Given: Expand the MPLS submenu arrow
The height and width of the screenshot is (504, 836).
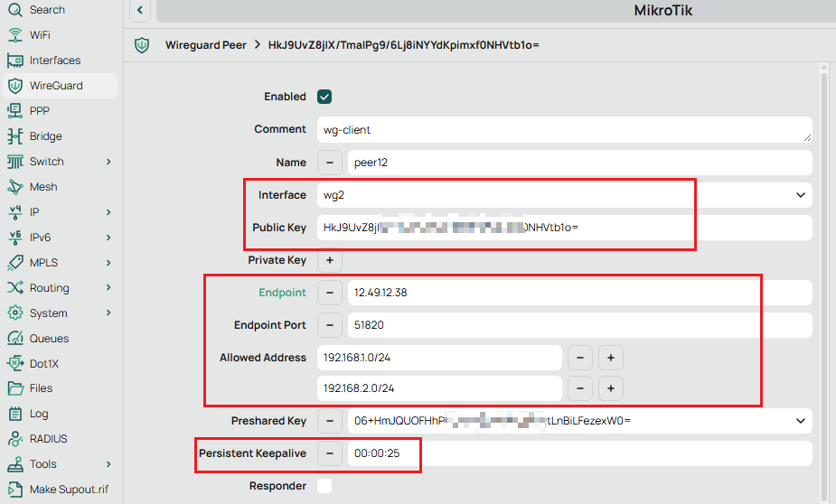Looking at the screenshot, I should (108, 263).
